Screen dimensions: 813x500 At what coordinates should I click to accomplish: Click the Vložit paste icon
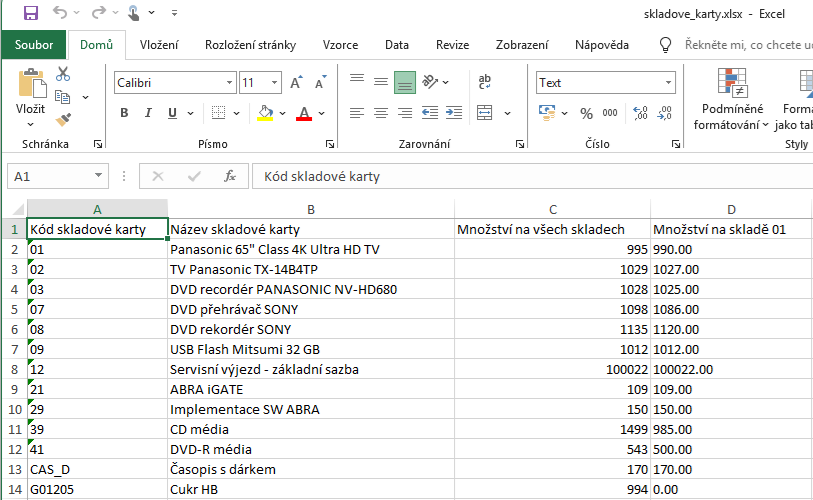point(31,84)
